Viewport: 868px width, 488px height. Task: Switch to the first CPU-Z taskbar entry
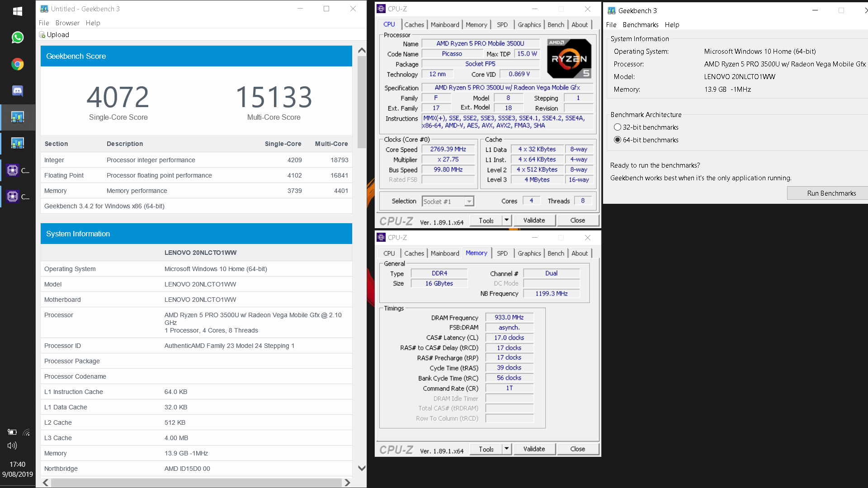[18, 170]
